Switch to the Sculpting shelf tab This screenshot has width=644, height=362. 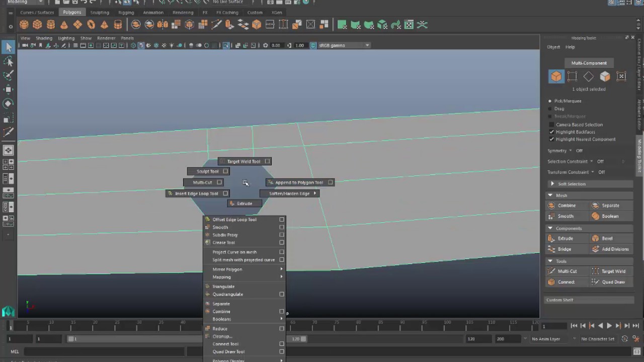(100, 13)
